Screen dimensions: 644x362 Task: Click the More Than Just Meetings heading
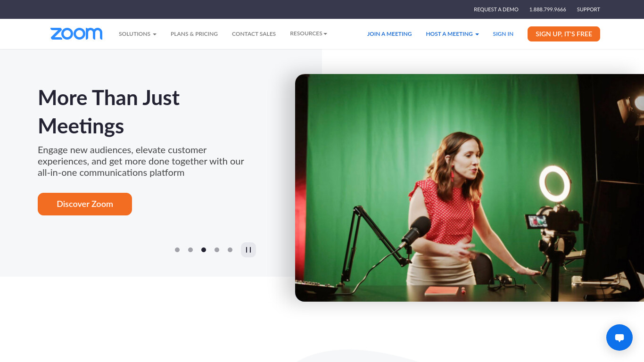click(x=109, y=112)
